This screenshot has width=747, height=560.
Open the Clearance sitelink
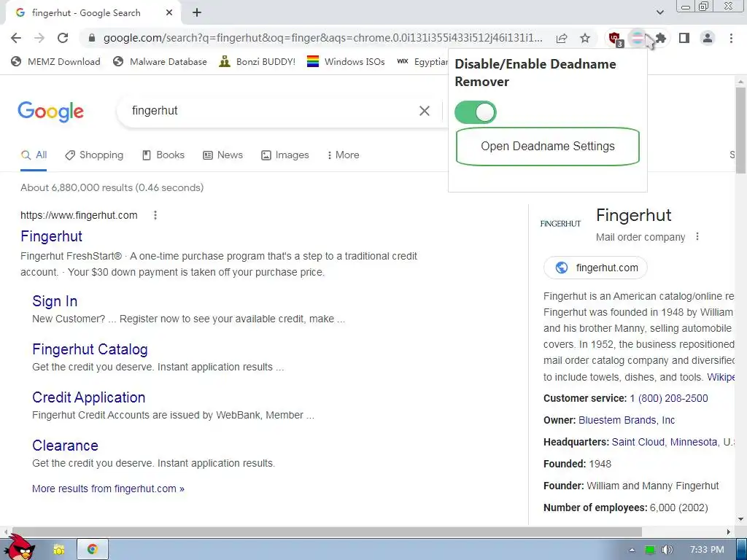pyautogui.click(x=65, y=446)
